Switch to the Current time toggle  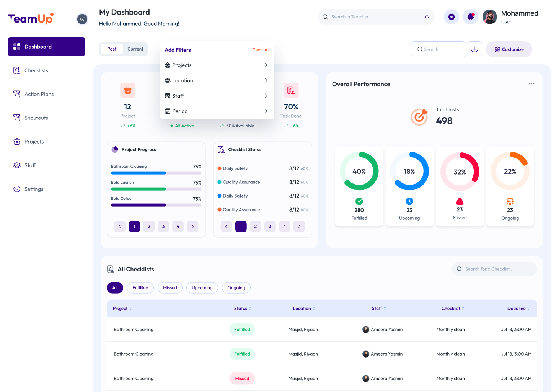[x=135, y=49]
